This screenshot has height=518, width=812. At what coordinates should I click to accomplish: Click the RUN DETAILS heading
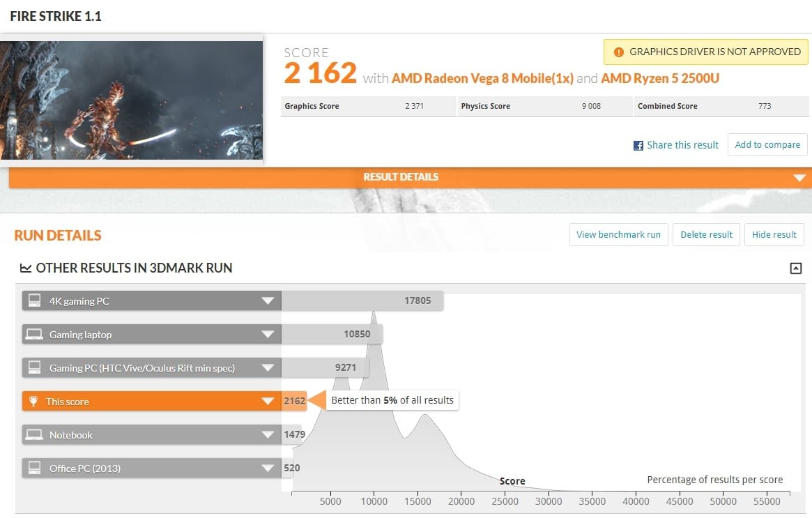57,235
